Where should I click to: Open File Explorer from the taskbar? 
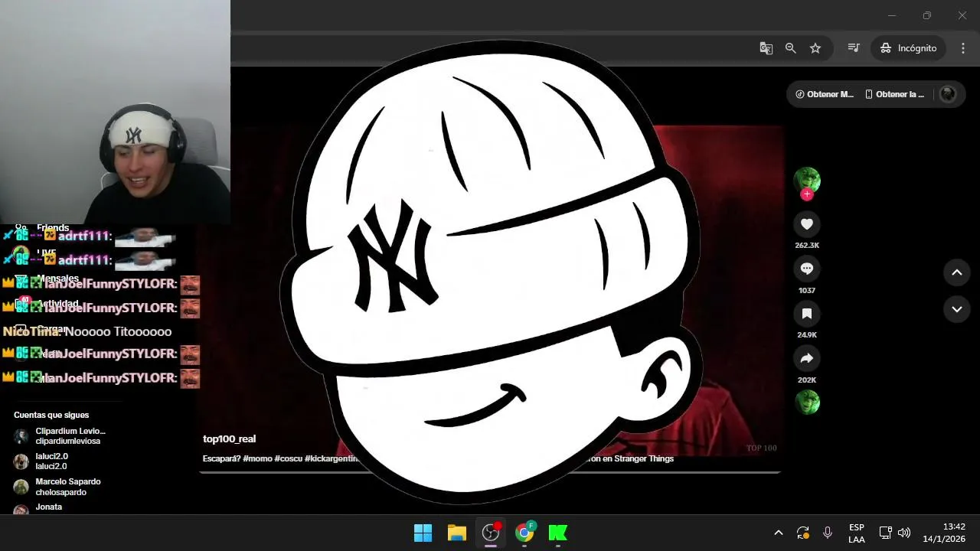(457, 533)
